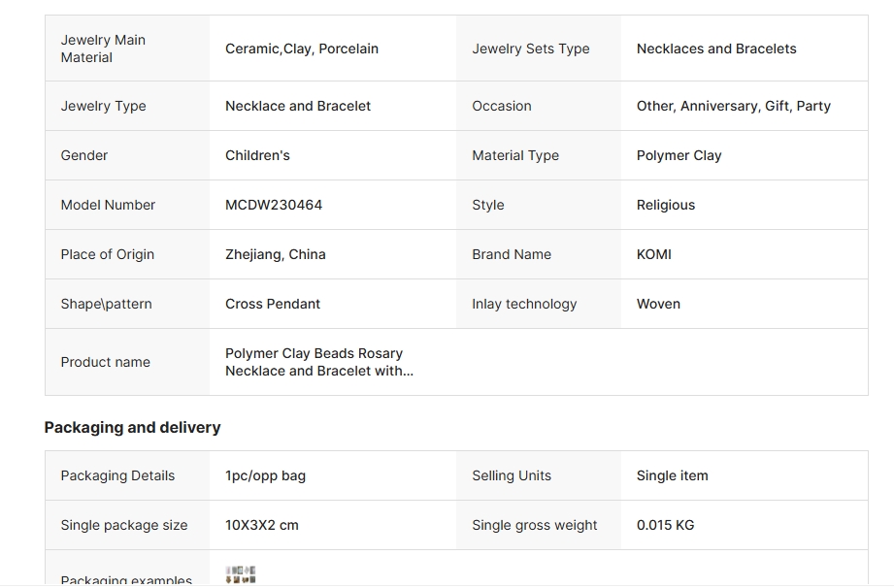Click the Woven inlay technology value

coord(658,304)
